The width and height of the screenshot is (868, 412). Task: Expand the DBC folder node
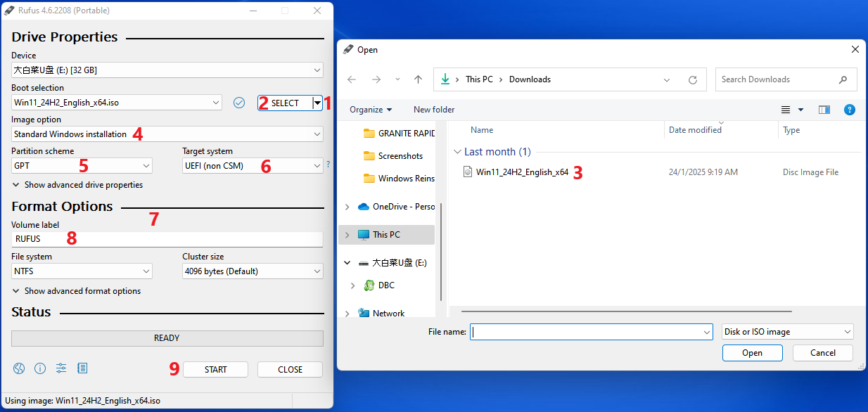pos(352,285)
